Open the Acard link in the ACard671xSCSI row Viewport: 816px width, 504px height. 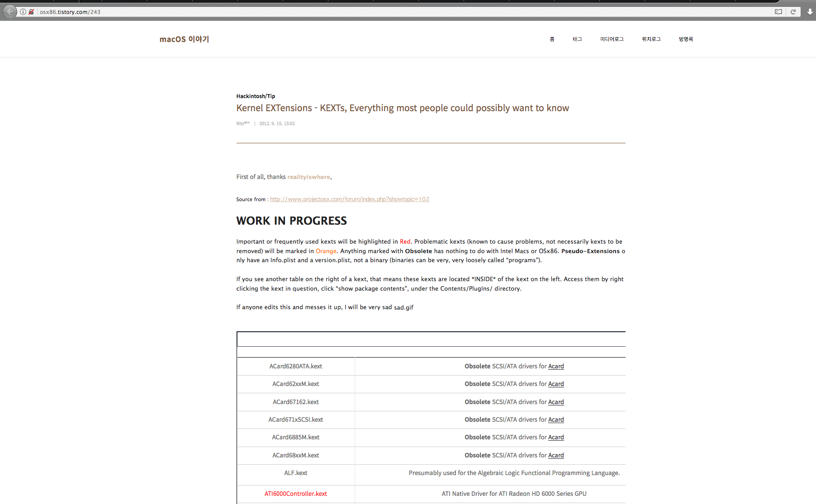coord(556,419)
